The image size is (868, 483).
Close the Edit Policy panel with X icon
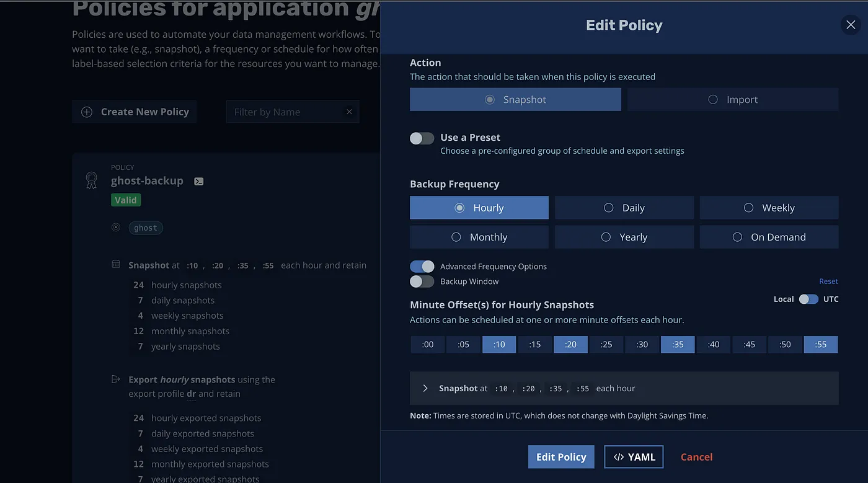tap(851, 25)
